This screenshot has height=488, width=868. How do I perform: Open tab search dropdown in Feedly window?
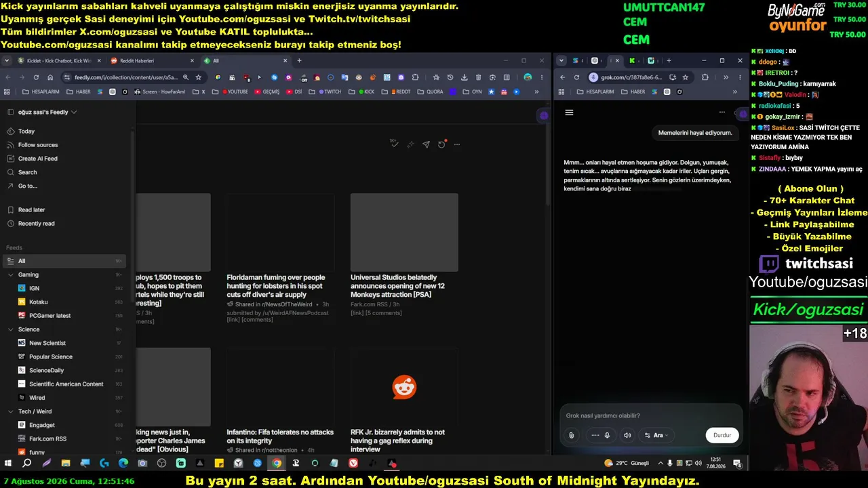[x=7, y=60]
